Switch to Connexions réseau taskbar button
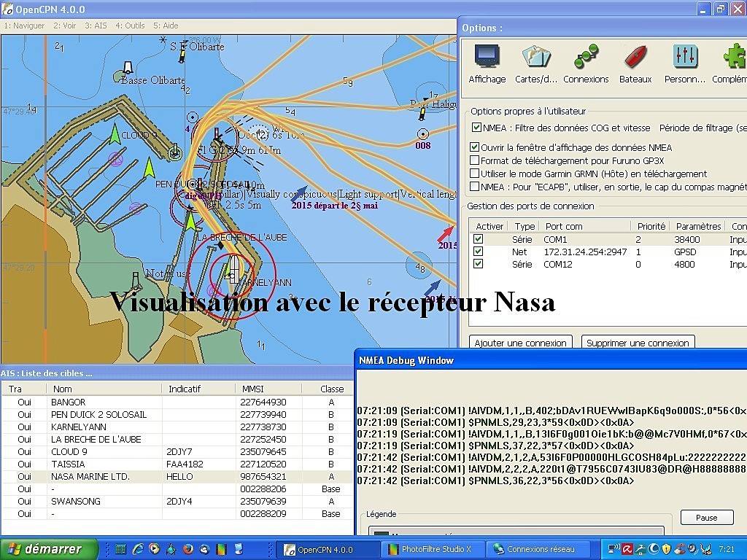Viewport: 747px width, 560px height. coord(538,549)
